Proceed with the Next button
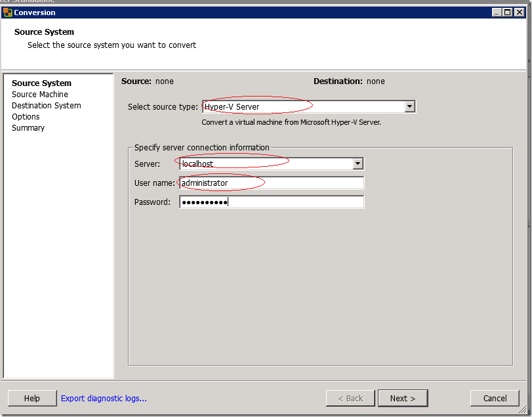The image size is (532, 417). pos(402,398)
